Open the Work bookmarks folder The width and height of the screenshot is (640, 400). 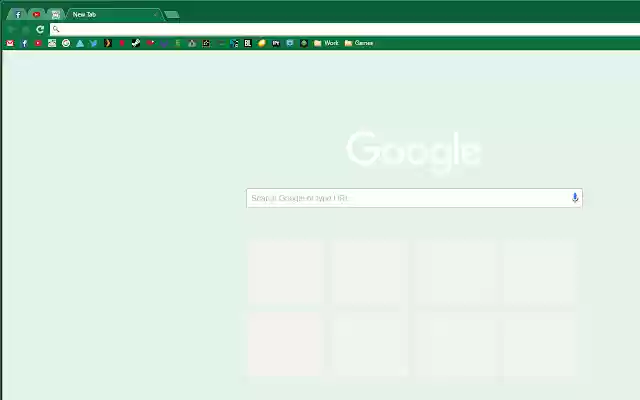point(326,43)
